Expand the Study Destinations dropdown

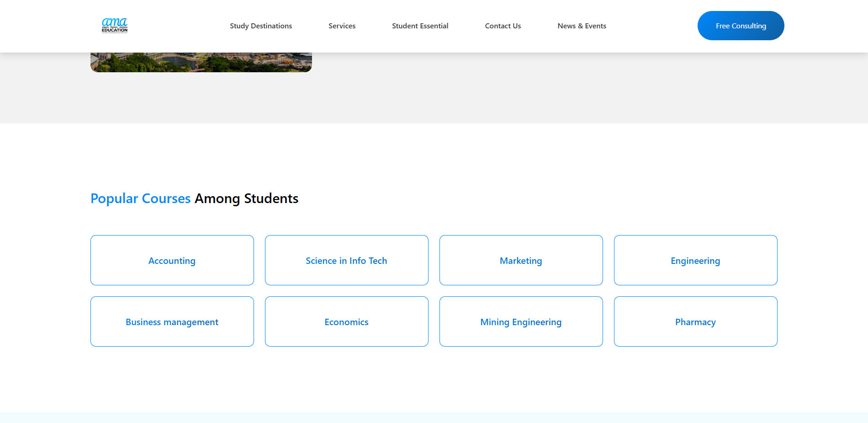coord(261,26)
